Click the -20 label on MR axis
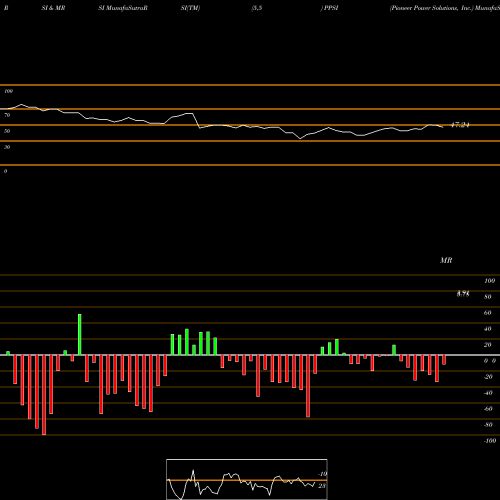The width and height of the screenshot is (500, 500). (488, 377)
